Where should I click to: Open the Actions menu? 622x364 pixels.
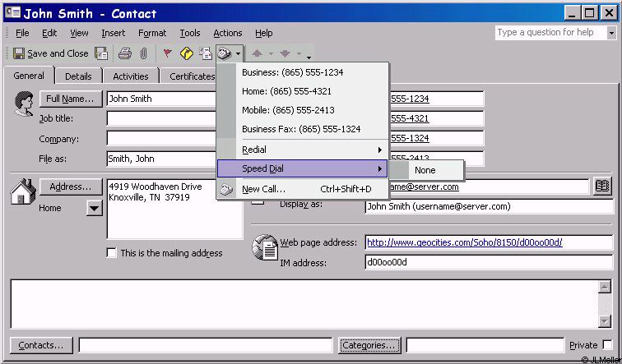[227, 33]
